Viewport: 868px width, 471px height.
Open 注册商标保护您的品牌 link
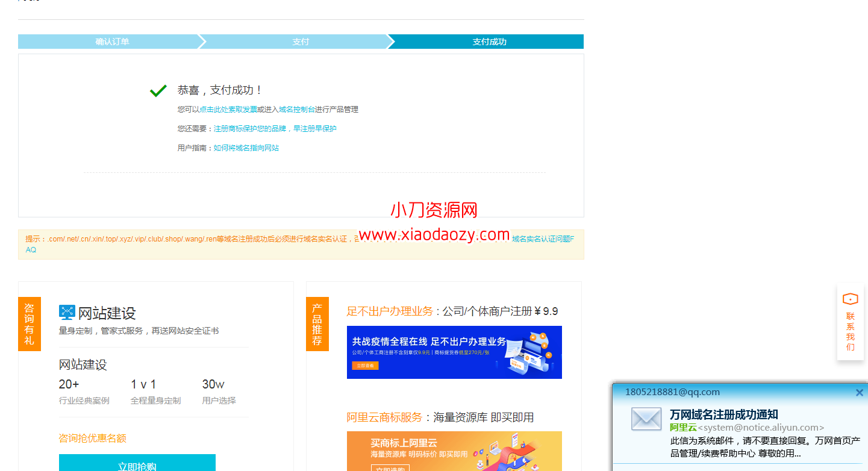(275, 129)
